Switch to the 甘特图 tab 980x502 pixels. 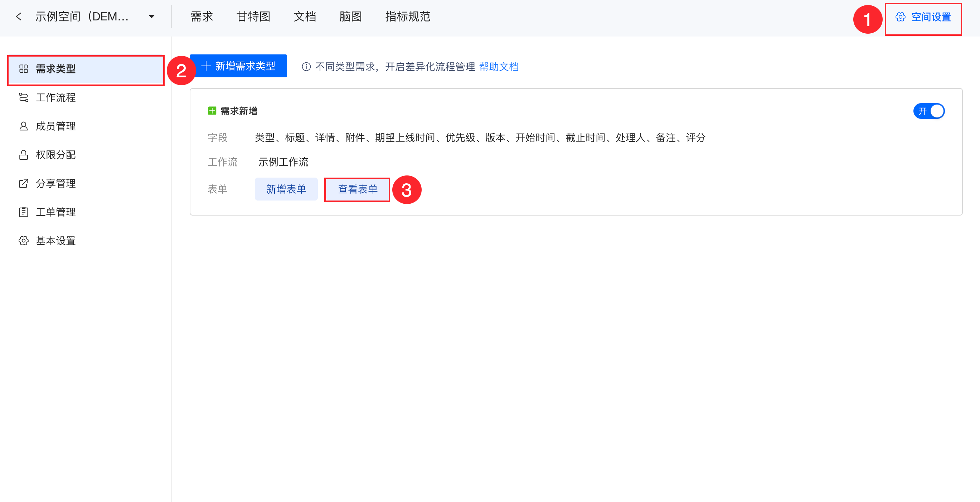253,17
